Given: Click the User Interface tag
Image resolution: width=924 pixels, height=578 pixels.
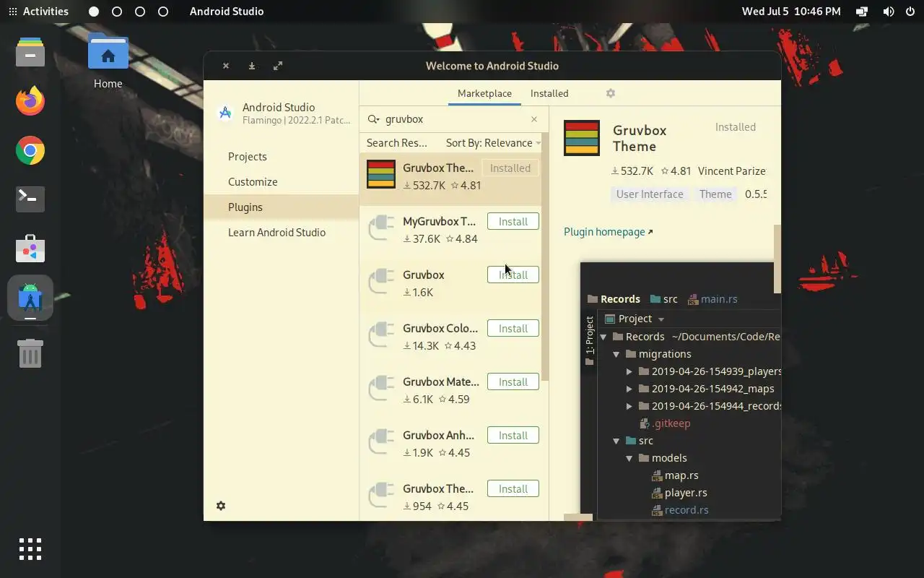Looking at the screenshot, I should (650, 194).
